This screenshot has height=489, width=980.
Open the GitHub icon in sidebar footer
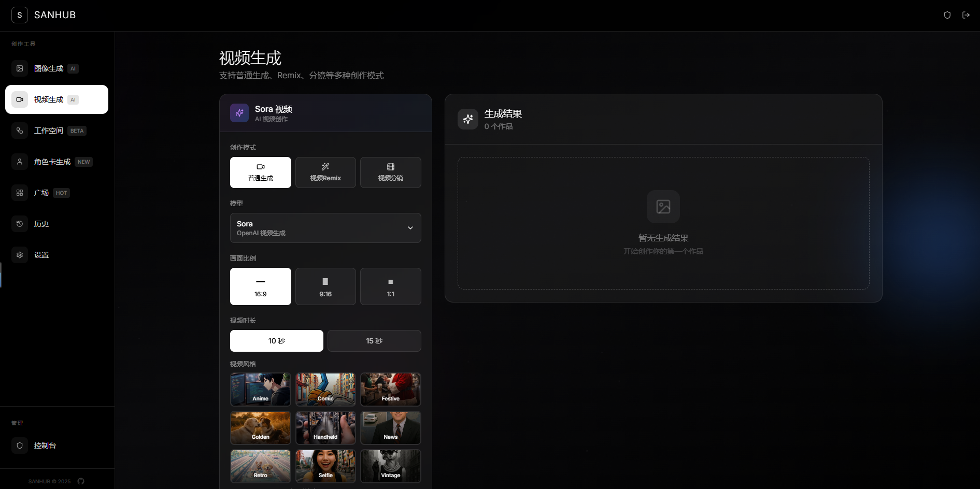(x=81, y=481)
